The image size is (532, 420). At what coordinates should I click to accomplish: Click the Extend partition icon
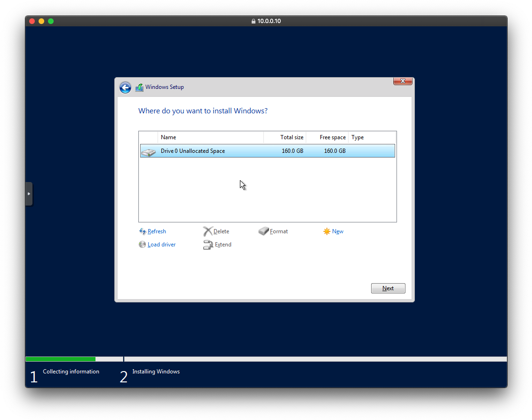(x=208, y=245)
